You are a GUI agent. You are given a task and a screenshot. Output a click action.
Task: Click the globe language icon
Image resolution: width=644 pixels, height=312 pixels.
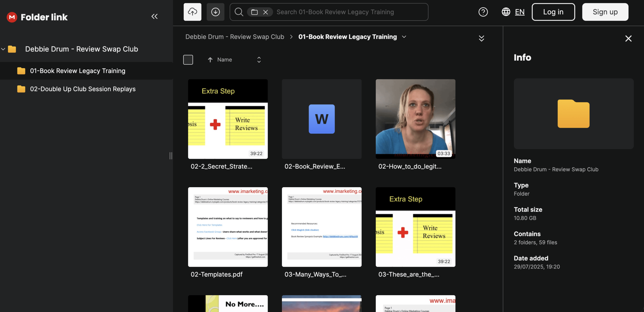[506, 12]
